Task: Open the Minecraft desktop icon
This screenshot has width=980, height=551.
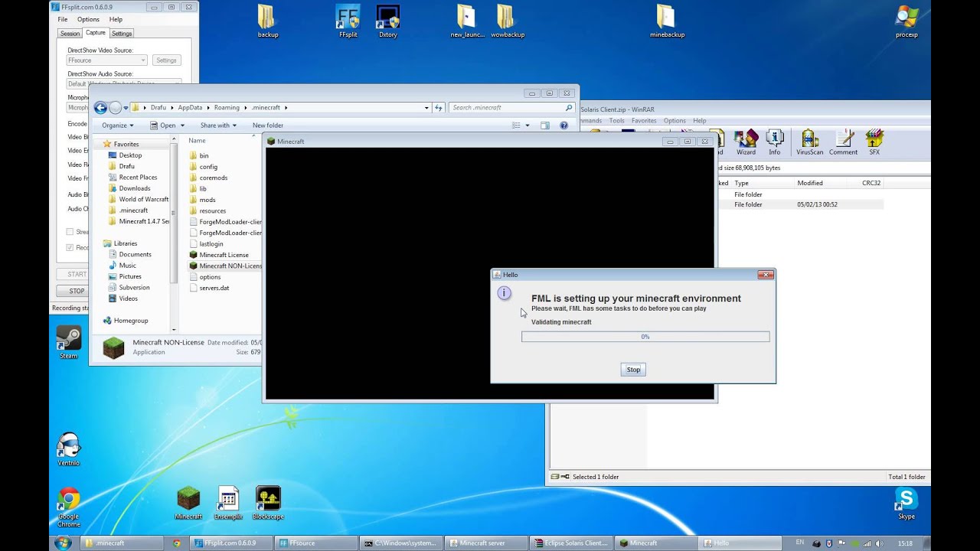Action: [188, 503]
